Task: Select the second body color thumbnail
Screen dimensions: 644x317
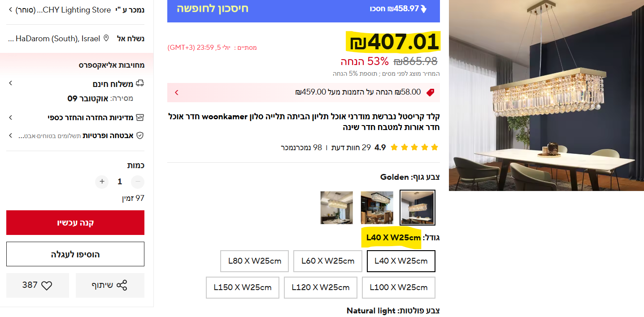Action: 377,208
